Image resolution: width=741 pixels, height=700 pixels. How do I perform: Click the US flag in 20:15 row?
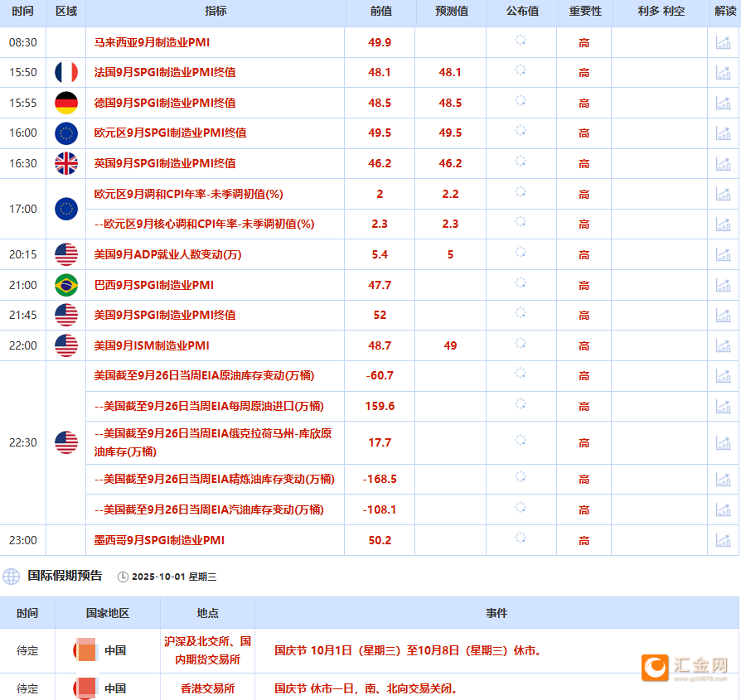pos(66,254)
